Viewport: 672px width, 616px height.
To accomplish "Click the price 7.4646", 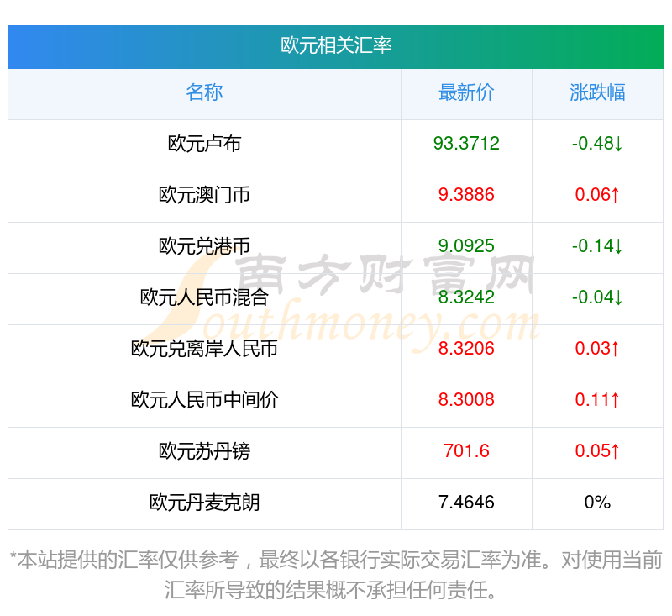I will point(466,502).
